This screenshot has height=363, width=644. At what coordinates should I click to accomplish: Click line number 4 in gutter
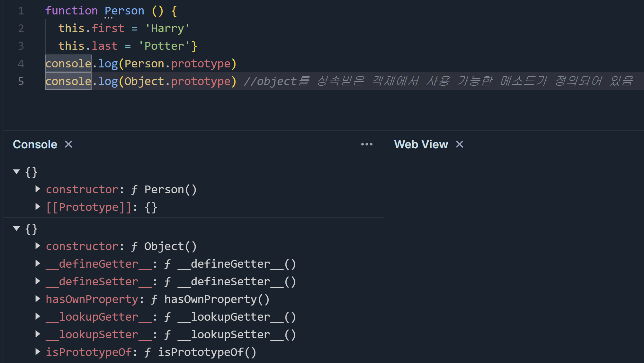(x=21, y=64)
